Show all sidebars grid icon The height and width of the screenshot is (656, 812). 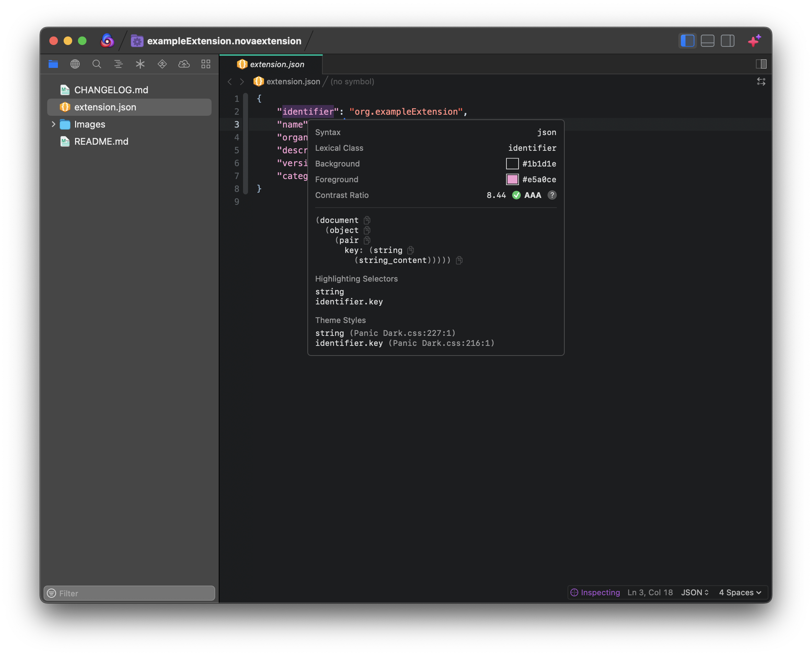(x=206, y=64)
